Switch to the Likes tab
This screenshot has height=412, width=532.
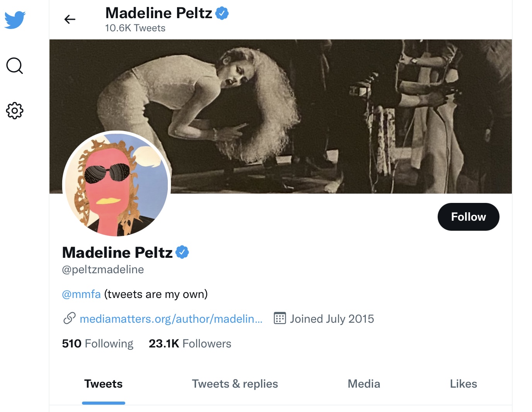click(463, 384)
